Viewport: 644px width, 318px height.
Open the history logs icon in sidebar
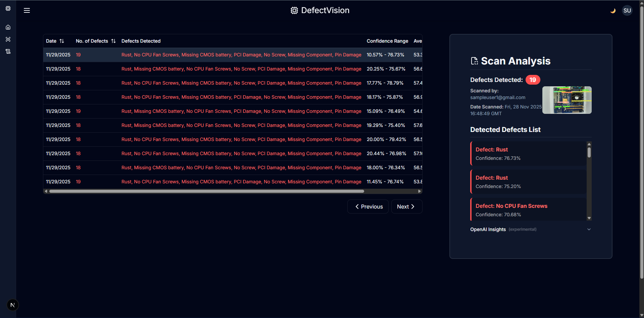(8, 51)
